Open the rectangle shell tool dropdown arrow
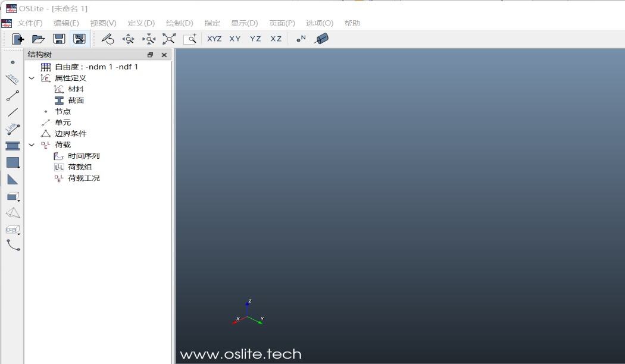Screen dimensions: 625x364 click(19, 168)
